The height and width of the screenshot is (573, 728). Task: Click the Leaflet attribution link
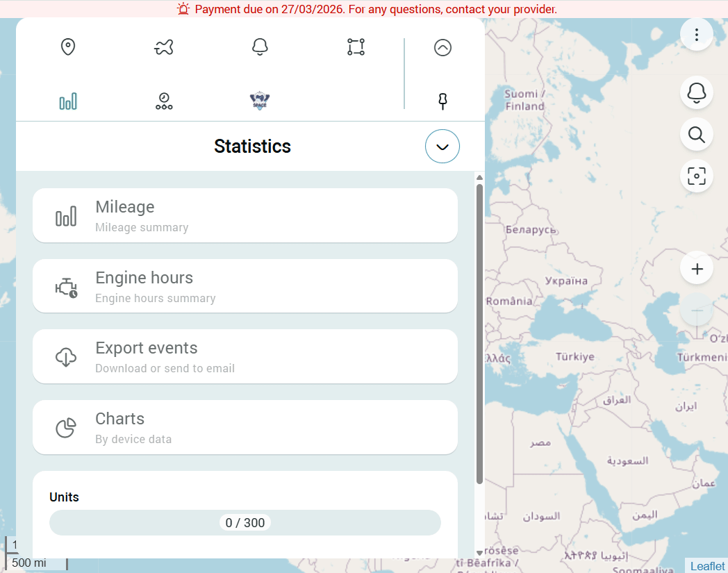(x=707, y=566)
